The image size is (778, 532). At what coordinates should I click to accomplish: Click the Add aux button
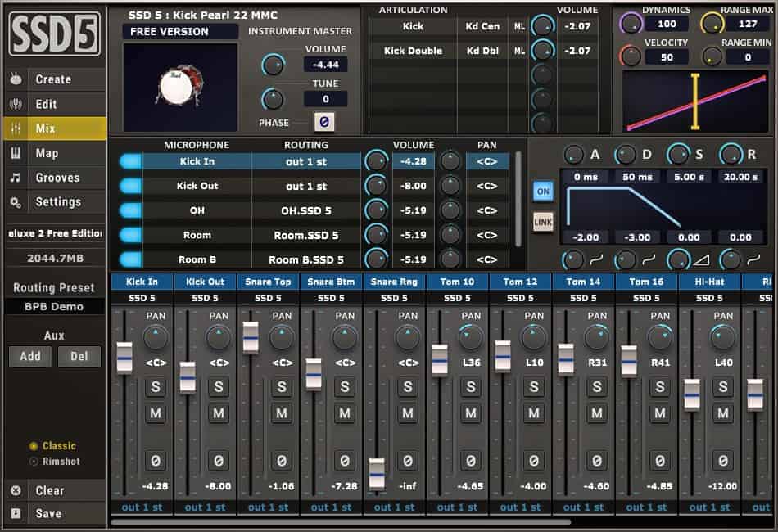pyautogui.click(x=29, y=356)
